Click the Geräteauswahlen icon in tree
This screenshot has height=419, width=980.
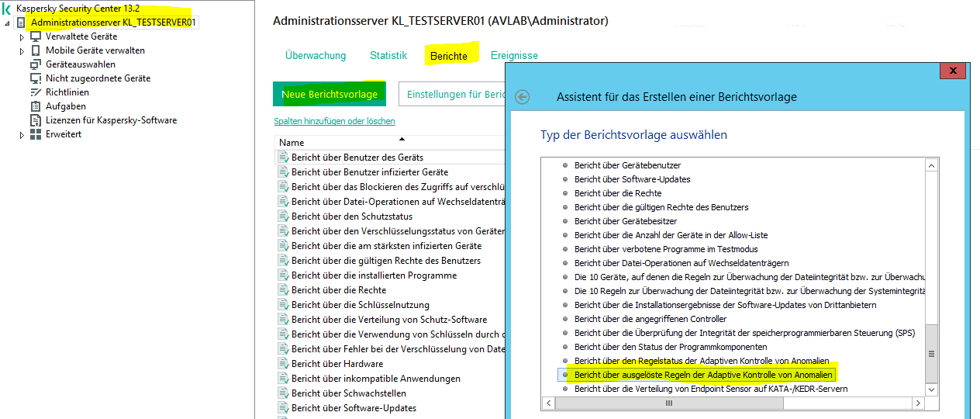[x=35, y=64]
